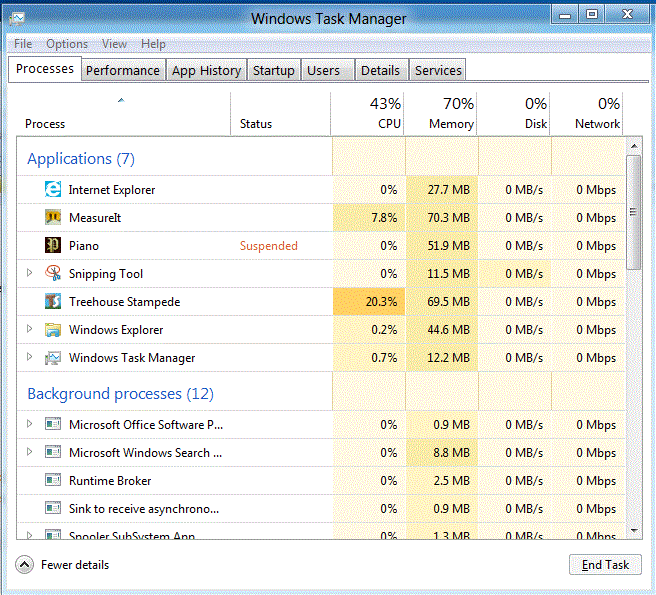The height and width of the screenshot is (595, 656).
Task: Click the Fewer details label
Action: [x=75, y=565]
